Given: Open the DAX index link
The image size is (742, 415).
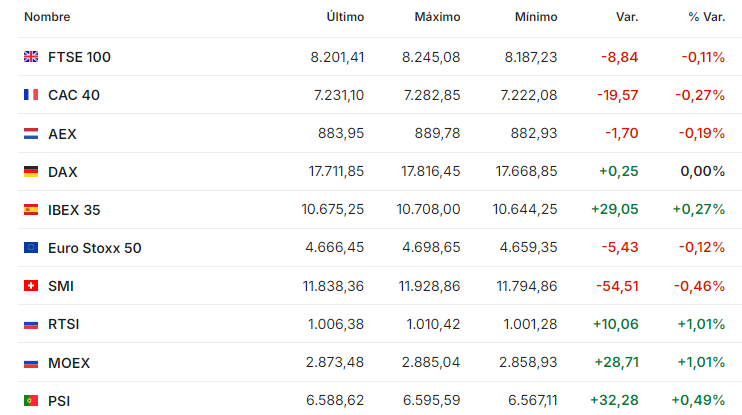Looking at the screenshot, I should pos(62,172).
